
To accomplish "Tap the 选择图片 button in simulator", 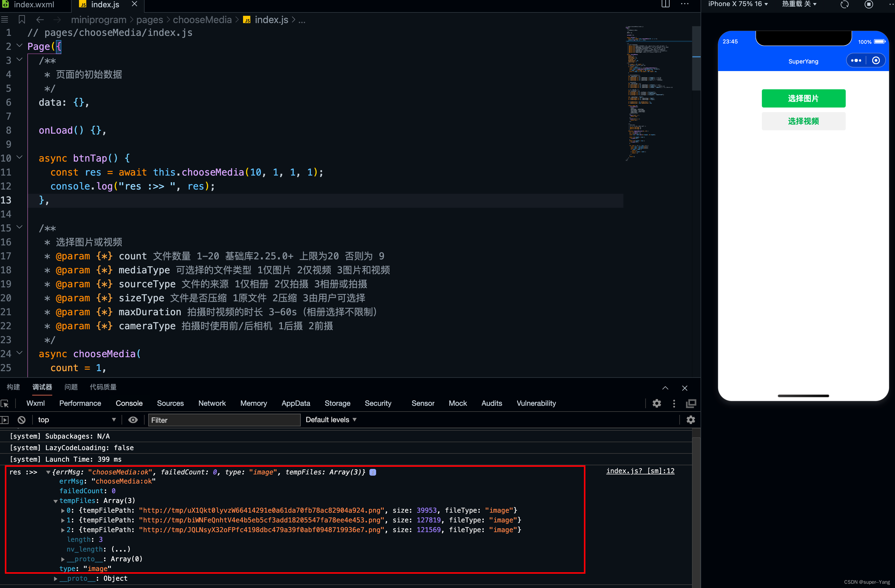I will coord(803,98).
